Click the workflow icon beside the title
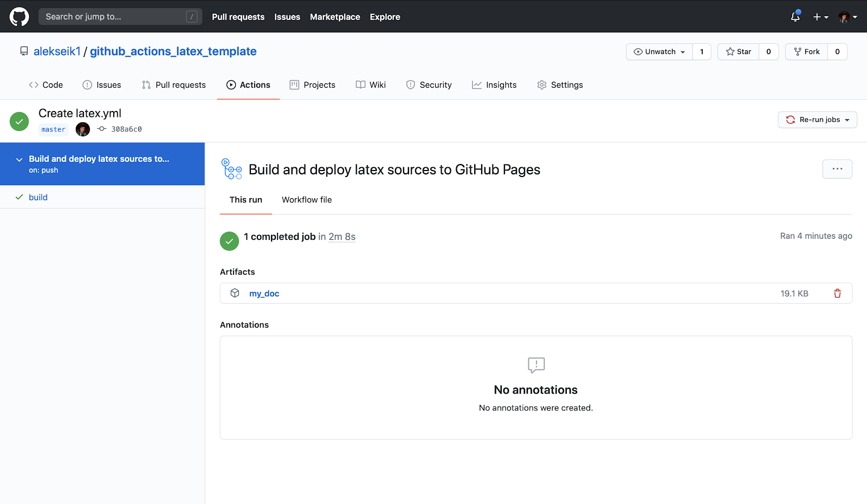The width and height of the screenshot is (867, 504). [x=232, y=169]
